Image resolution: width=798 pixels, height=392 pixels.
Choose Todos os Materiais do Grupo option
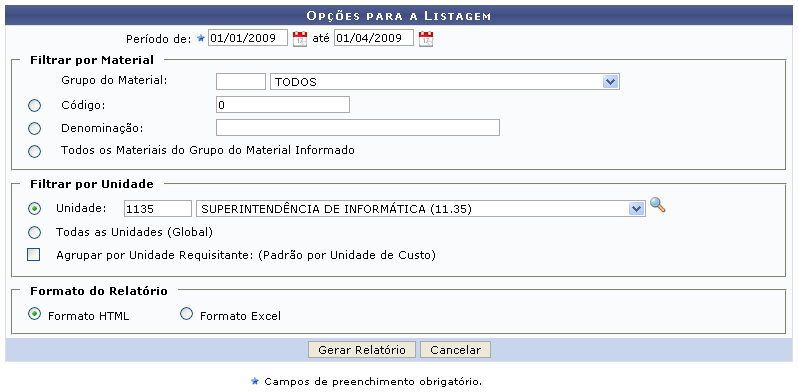[34, 151]
